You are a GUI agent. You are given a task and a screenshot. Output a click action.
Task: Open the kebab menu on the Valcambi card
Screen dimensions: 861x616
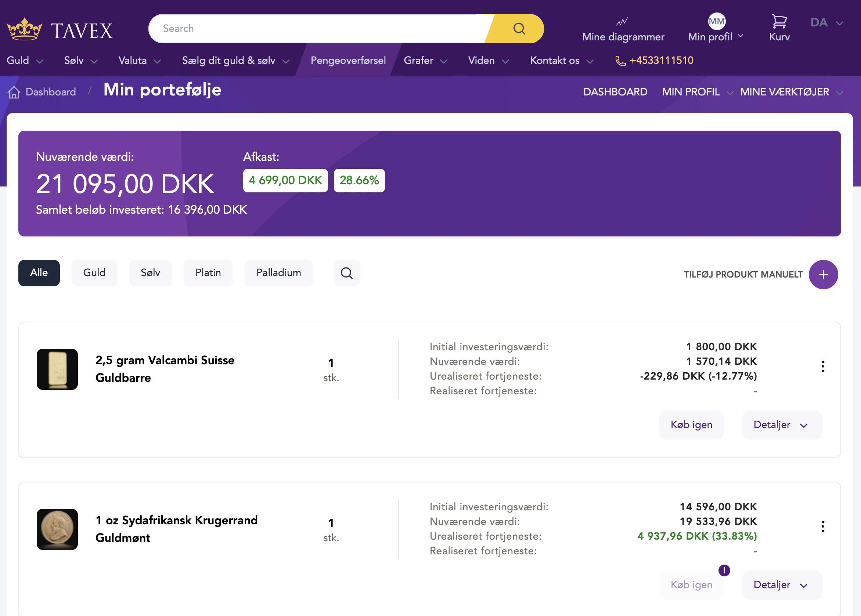click(x=822, y=366)
